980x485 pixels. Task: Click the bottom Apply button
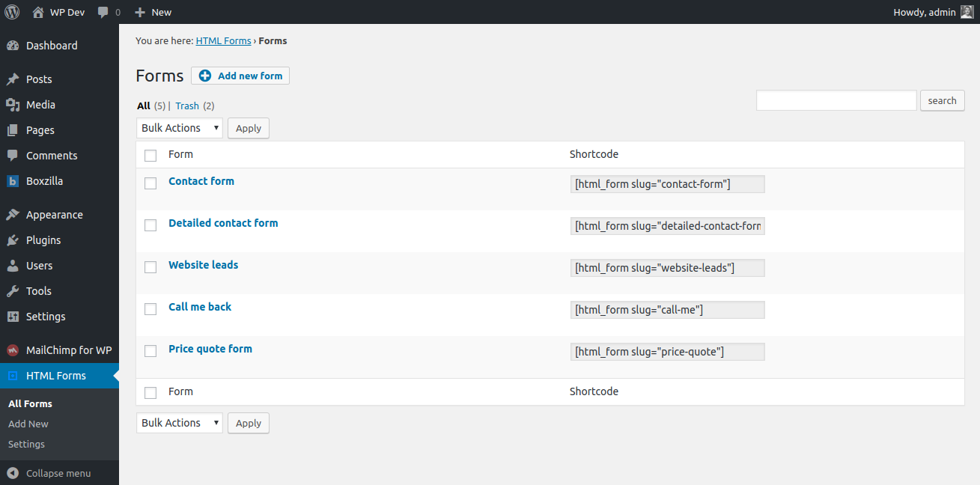click(x=249, y=423)
